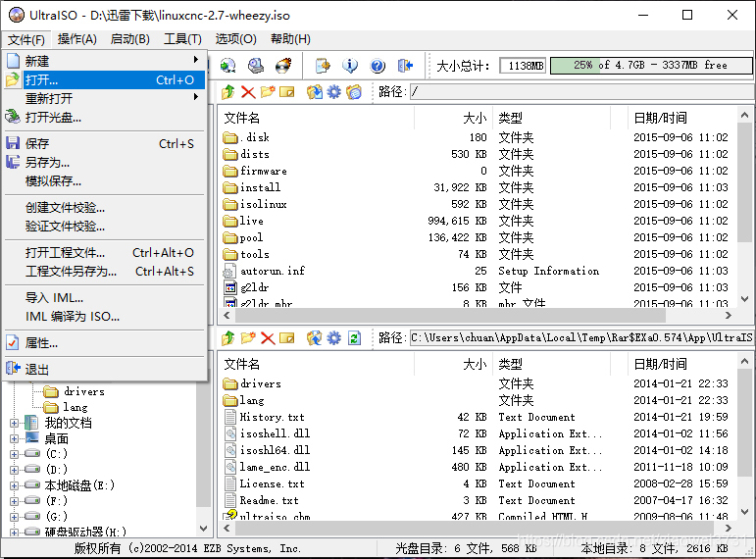Screen dimensions: 756x559
Task: Click rename icon in local pane toolbar
Action: pyautogui.click(x=287, y=338)
